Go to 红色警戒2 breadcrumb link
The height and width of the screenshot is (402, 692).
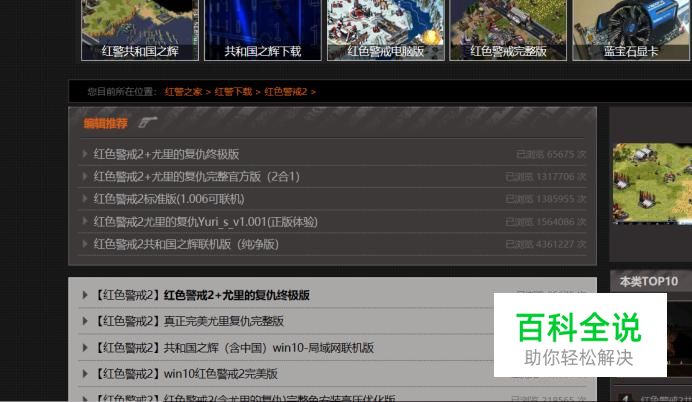286,92
